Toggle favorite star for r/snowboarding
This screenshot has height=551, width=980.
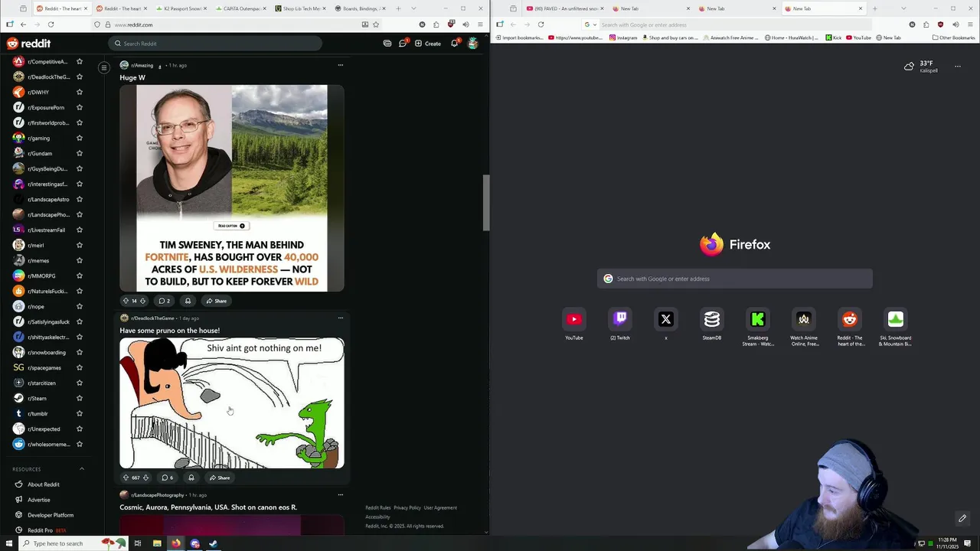click(80, 352)
